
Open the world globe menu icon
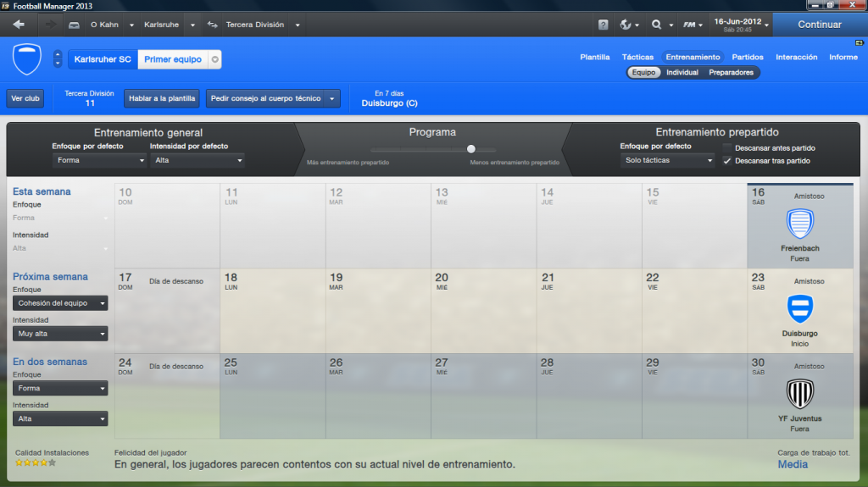click(626, 25)
